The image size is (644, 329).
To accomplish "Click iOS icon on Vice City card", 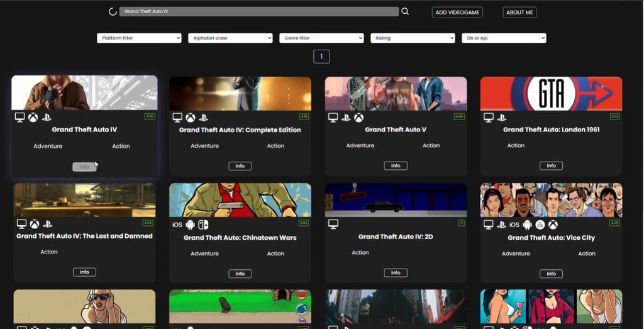I will coord(514,225).
